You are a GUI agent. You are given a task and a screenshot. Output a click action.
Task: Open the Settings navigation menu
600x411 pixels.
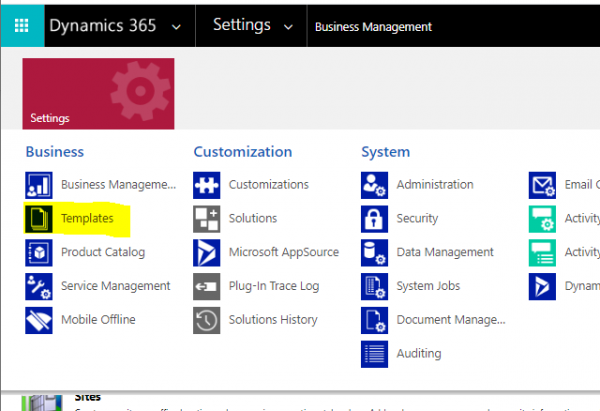click(x=242, y=25)
